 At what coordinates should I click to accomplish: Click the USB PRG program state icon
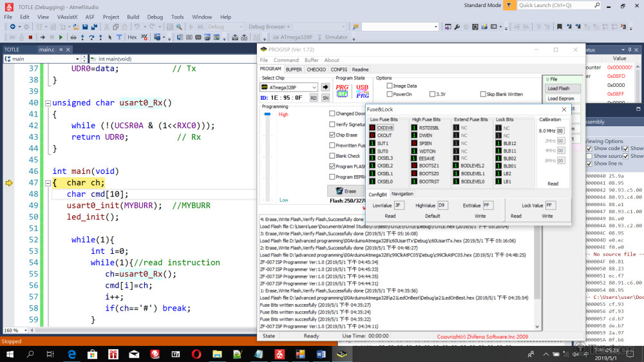tap(362, 91)
